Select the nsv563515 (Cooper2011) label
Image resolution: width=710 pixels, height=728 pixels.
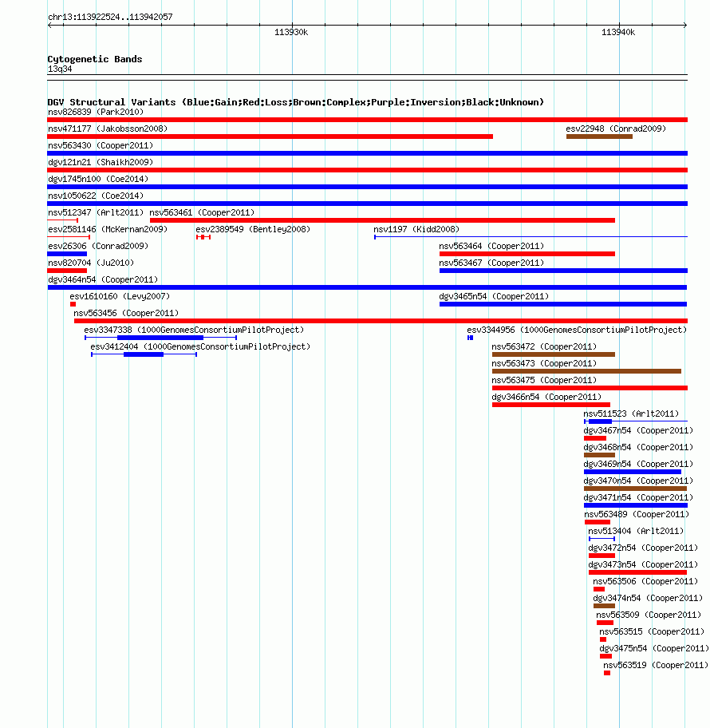652,631
